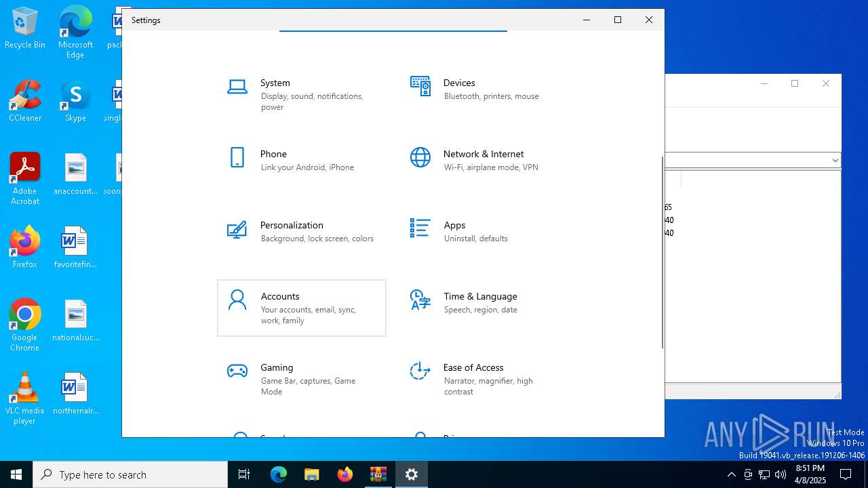Open the volume control in tray
868x488 pixels.
(x=781, y=474)
